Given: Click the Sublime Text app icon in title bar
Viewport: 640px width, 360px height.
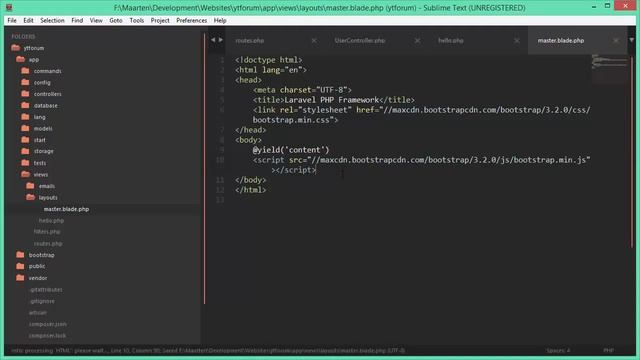Looking at the screenshot, I should tap(9, 7).
